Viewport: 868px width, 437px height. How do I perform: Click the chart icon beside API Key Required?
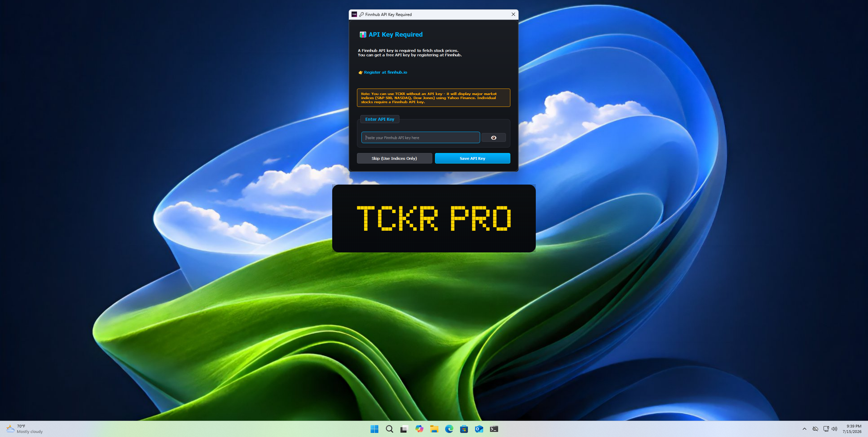pyautogui.click(x=363, y=35)
